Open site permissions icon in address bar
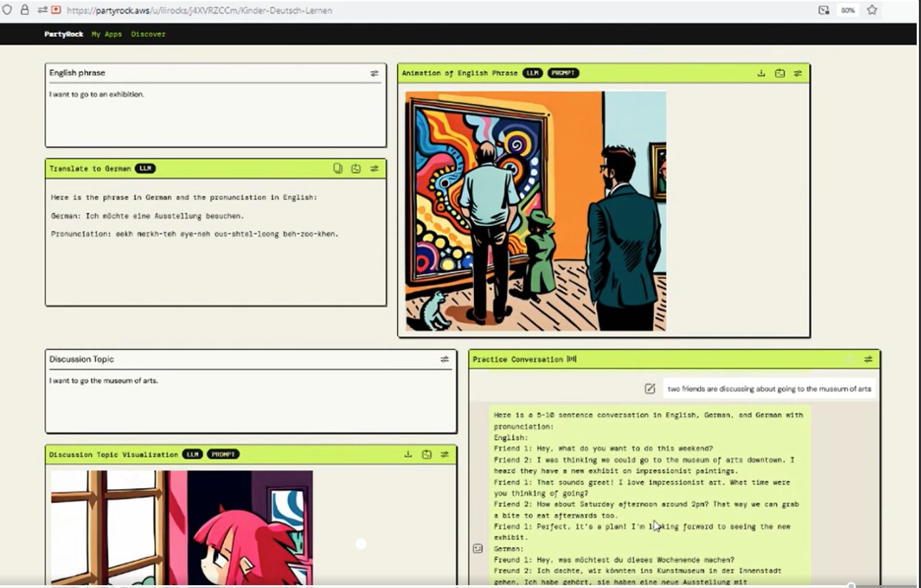 (42, 10)
